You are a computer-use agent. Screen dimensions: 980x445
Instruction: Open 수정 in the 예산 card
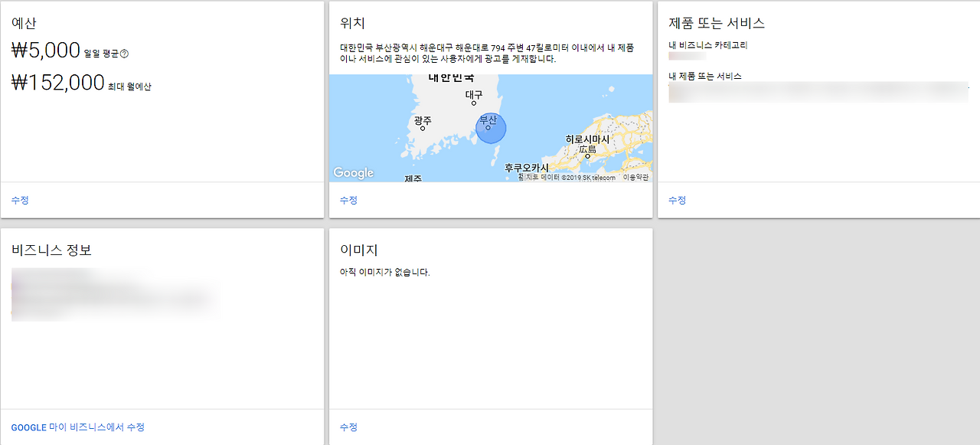[x=20, y=199]
